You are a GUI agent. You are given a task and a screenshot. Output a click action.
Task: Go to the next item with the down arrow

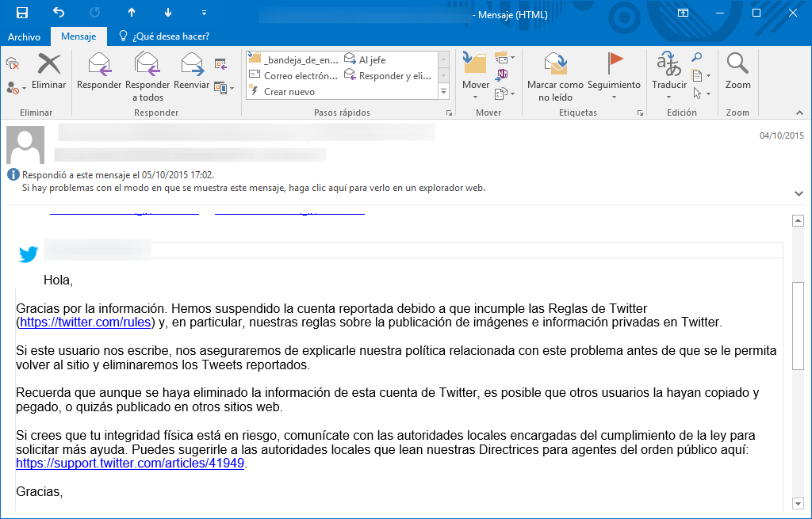[x=168, y=13]
